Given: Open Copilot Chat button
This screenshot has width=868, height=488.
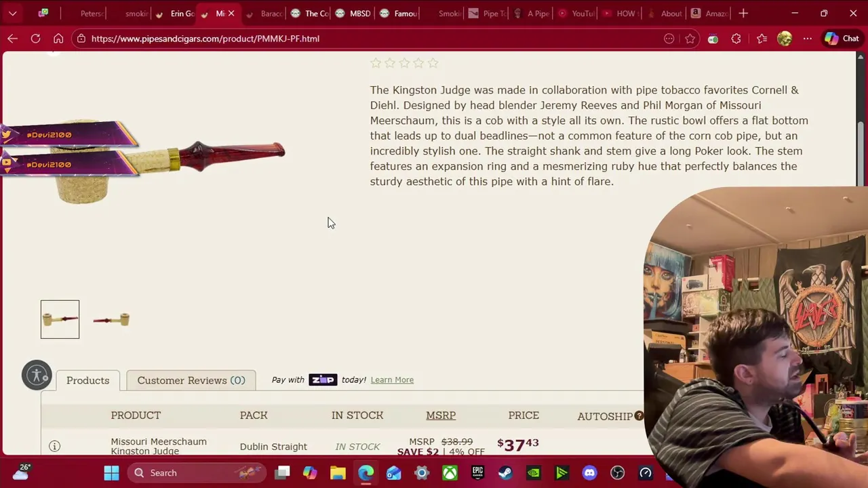Looking at the screenshot, I should point(842,39).
